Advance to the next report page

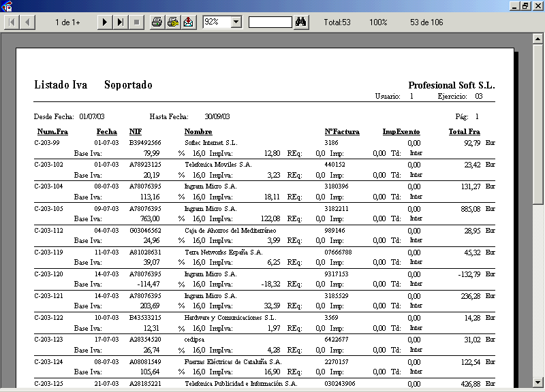point(104,22)
